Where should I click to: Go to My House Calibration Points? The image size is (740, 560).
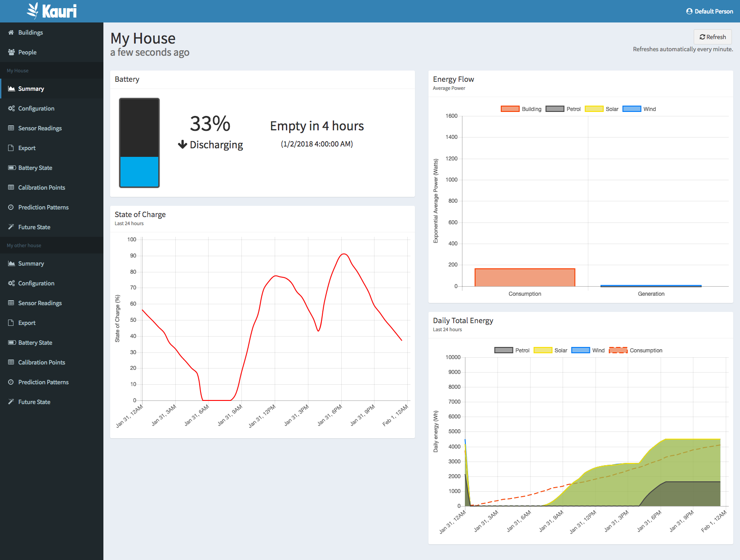(41, 187)
